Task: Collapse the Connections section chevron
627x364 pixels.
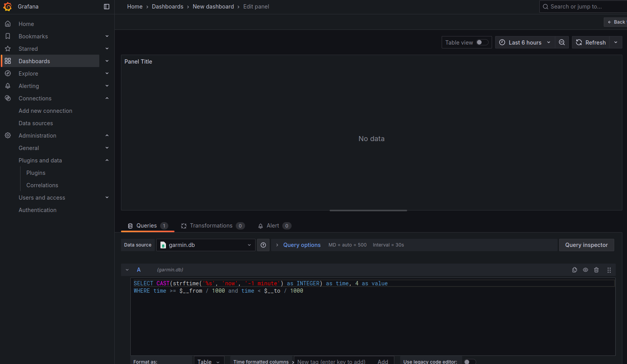Action: [x=107, y=98]
